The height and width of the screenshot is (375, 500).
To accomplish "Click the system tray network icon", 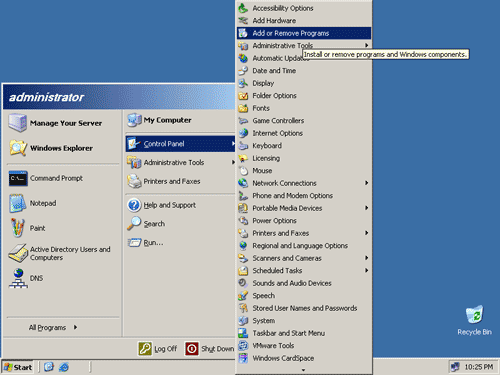I will 455,367.
